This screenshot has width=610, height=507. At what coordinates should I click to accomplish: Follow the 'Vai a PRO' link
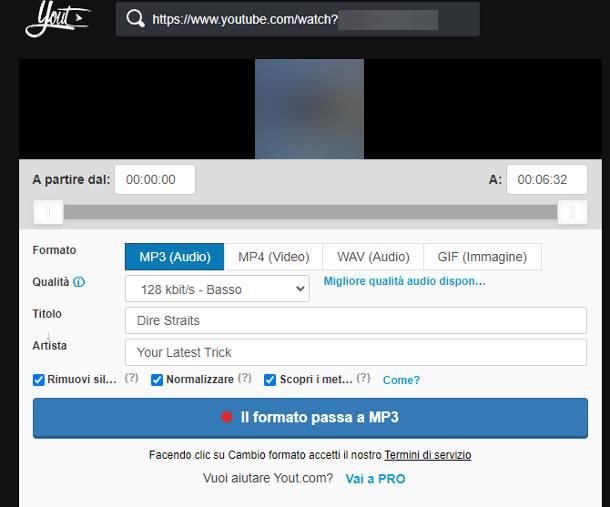click(x=375, y=479)
